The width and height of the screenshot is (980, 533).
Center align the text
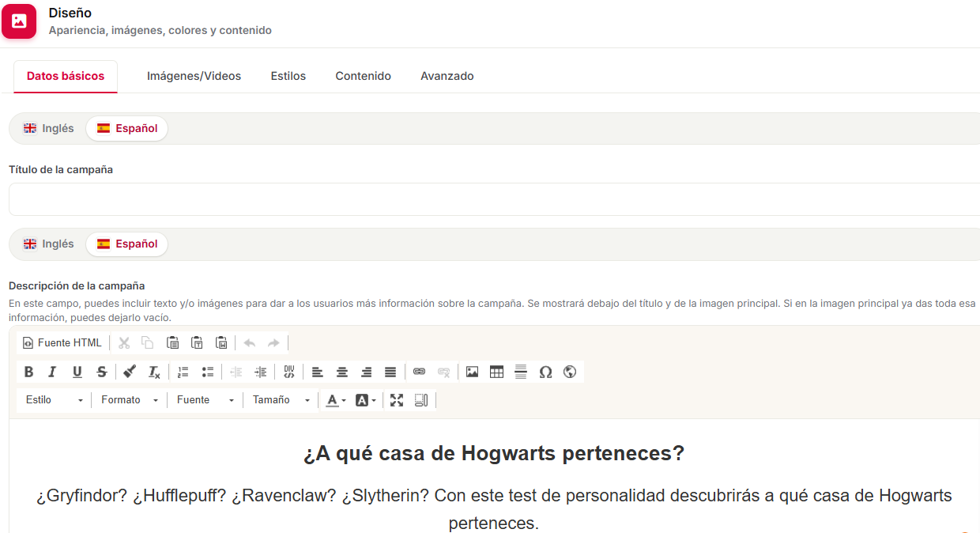pyautogui.click(x=341, y=372)
